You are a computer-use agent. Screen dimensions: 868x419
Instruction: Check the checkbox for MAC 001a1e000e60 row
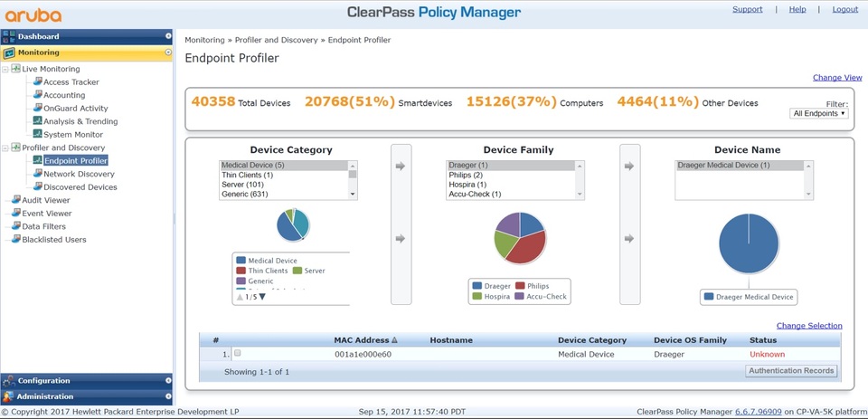click(238, 354)
